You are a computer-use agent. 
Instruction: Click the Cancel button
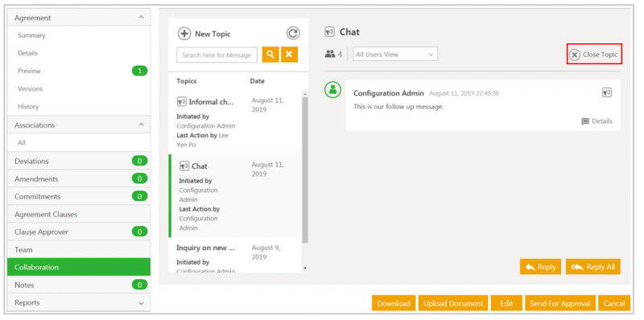click(614, 303)
